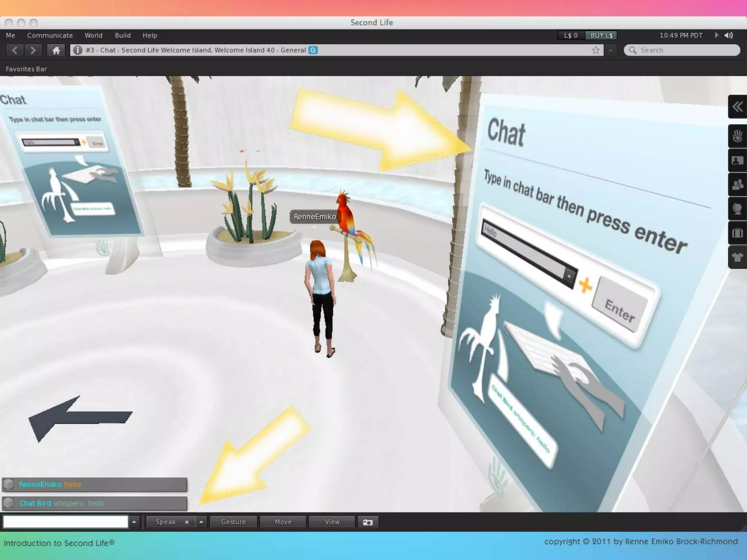The width and height of the screenshot is (747, 560).
Task: Mute sound with the speaker icon
Action: click(x=728, y=35)
